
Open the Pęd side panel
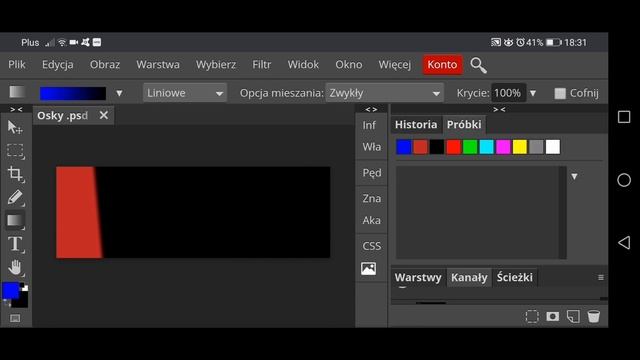click(372, 173)
